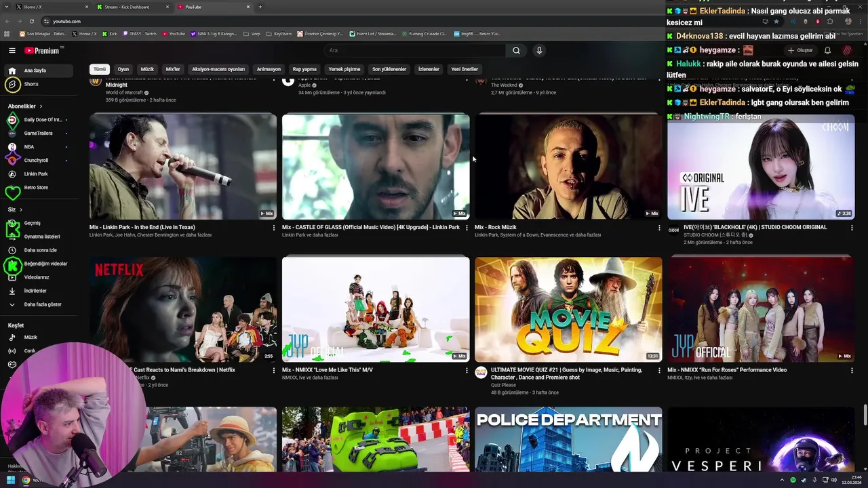This screenshot has width=868, height=488.
Task: Select the Tümü filter chip
Action: tap(100, 69)
